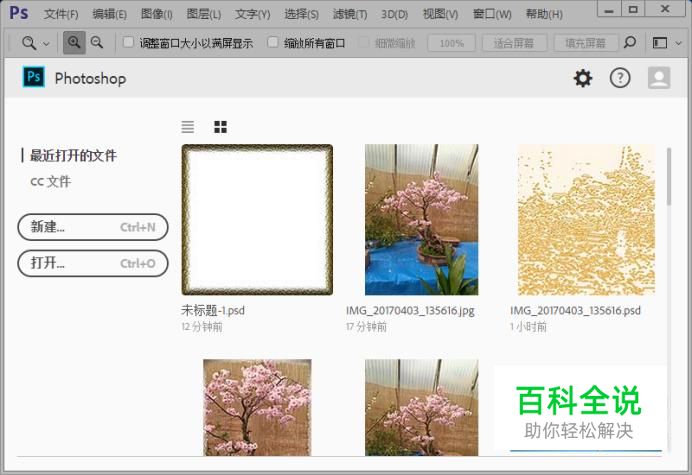Open the 图层(L) menu
The image size is (692, 475).
203,14
